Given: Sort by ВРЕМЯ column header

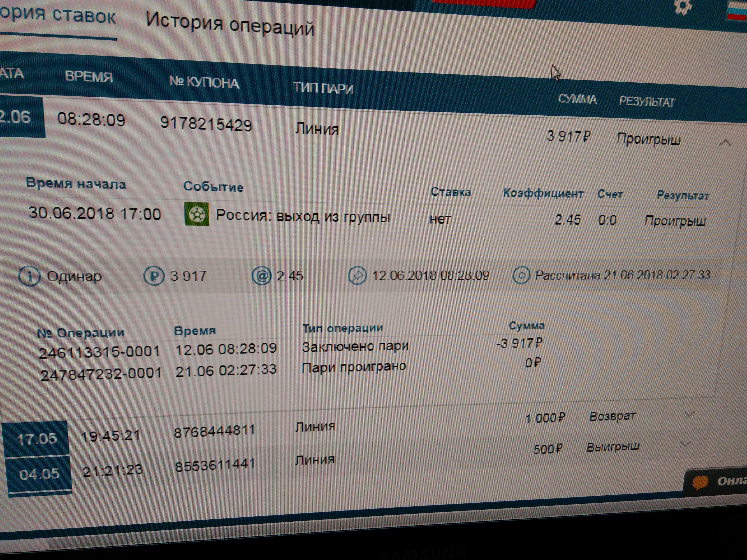Looking at the screenshot, I should (89, 77).
